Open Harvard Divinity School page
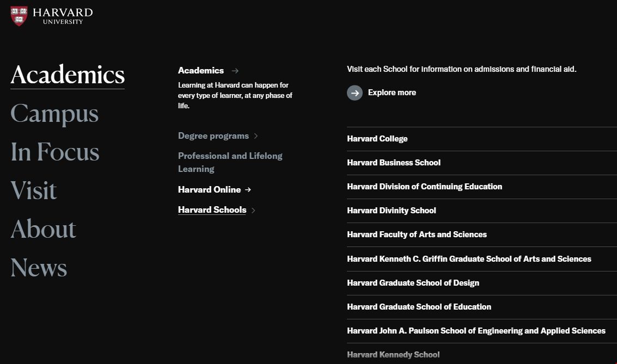The image size is (617, 364). (390, 211)
